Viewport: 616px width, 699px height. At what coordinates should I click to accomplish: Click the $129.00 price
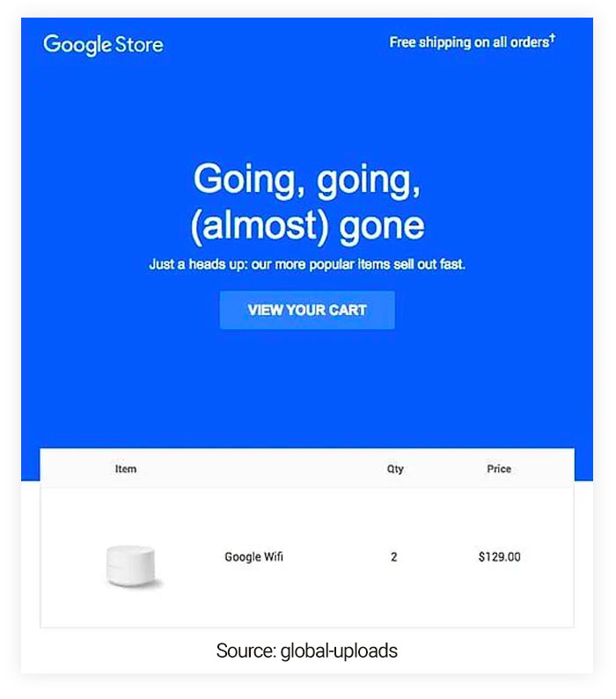tap(499, 557)
